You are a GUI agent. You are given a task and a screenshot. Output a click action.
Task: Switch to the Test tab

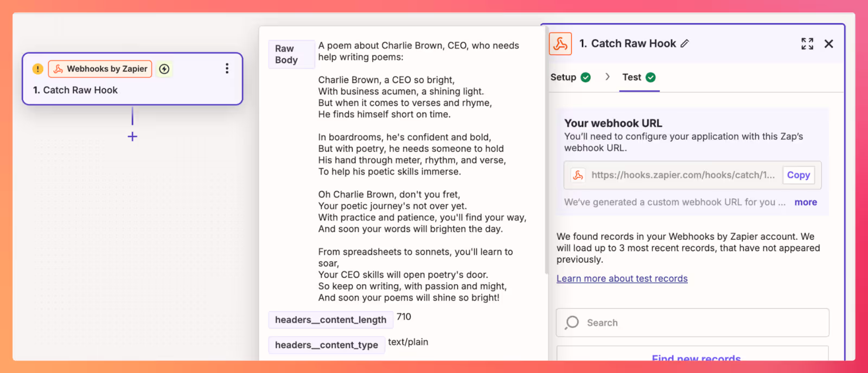pyautogui.click(x=639, y=77)
